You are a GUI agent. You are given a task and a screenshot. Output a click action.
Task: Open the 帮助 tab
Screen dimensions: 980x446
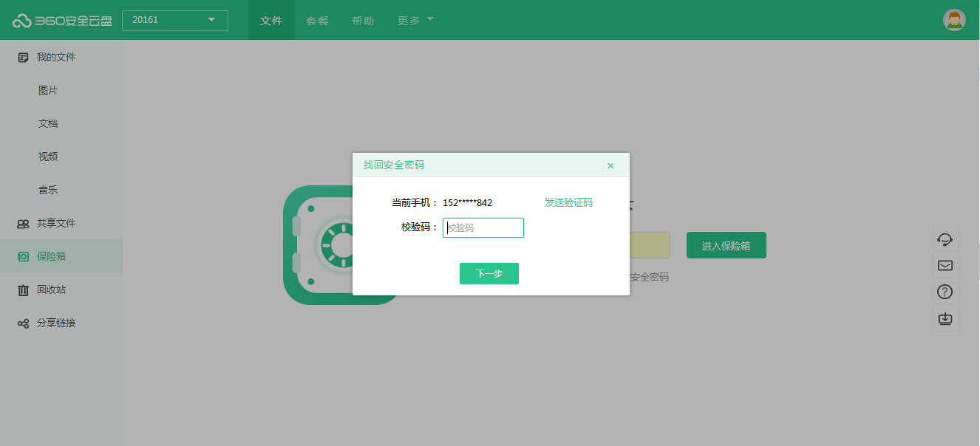pos(363,21)
